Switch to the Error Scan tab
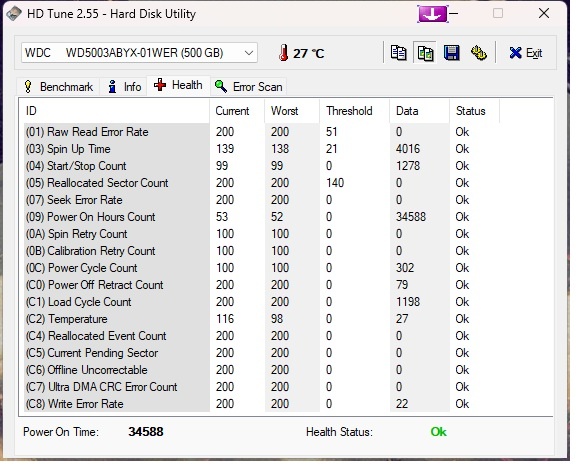The width and height of the screenshot is (582, 473). click(249, 87)
